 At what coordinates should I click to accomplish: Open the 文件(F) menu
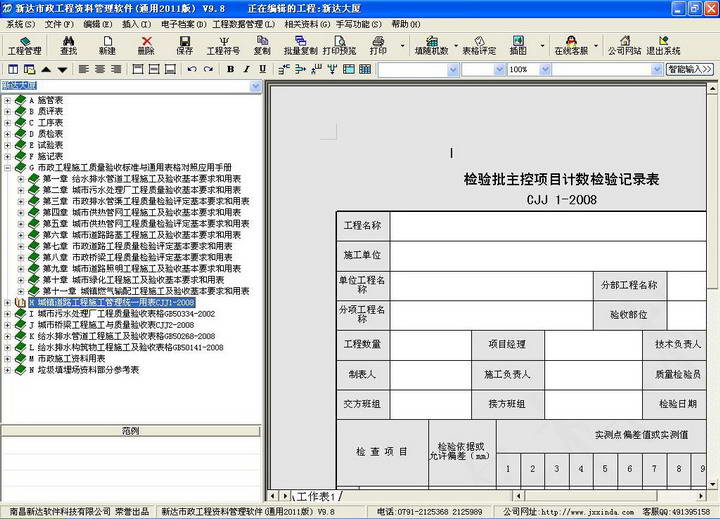pos(59,24)
